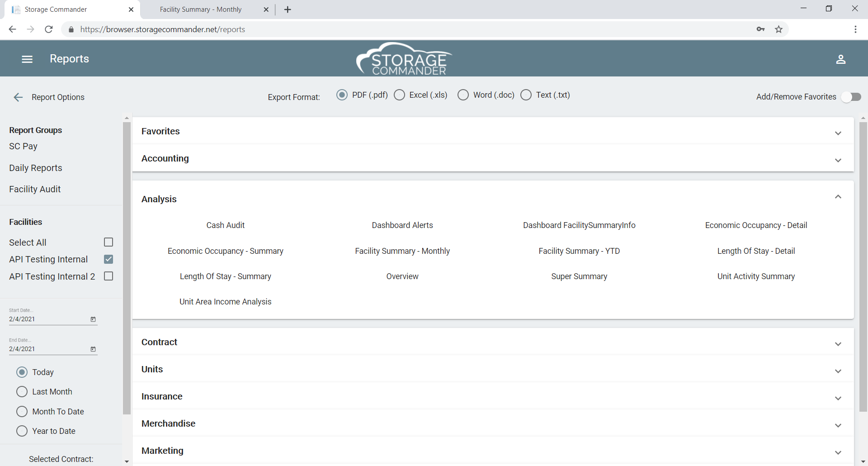The height and width of the screenshot is (466, 868).
Task: Expand the Accounting report section
Action: pyautogui.click(x=838, y=160)
